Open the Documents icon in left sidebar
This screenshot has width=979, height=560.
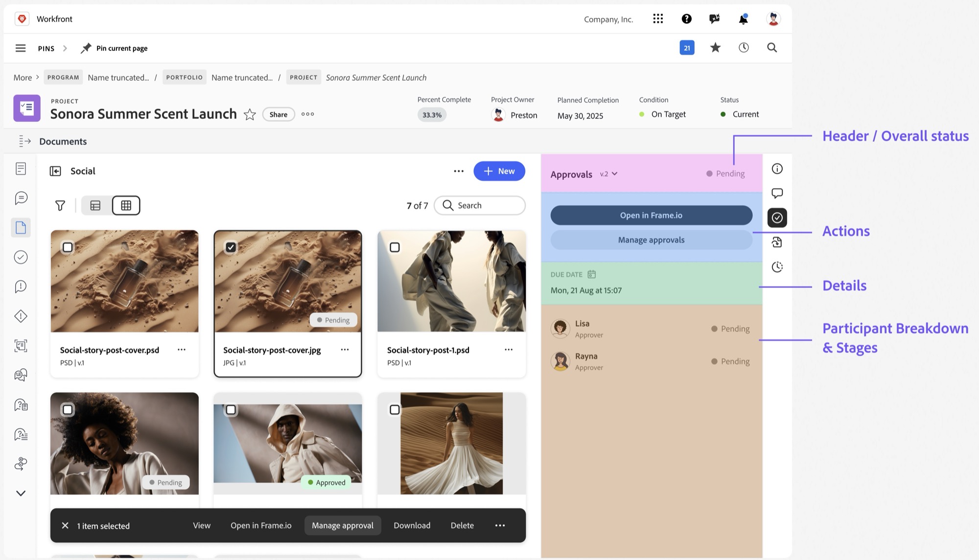coord(21,227)
